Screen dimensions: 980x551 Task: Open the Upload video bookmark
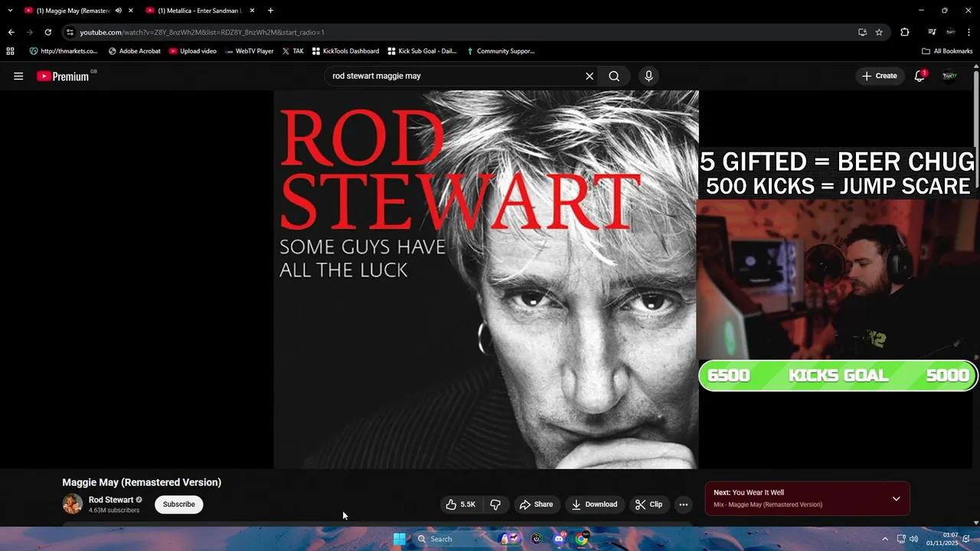pos(193,51)
